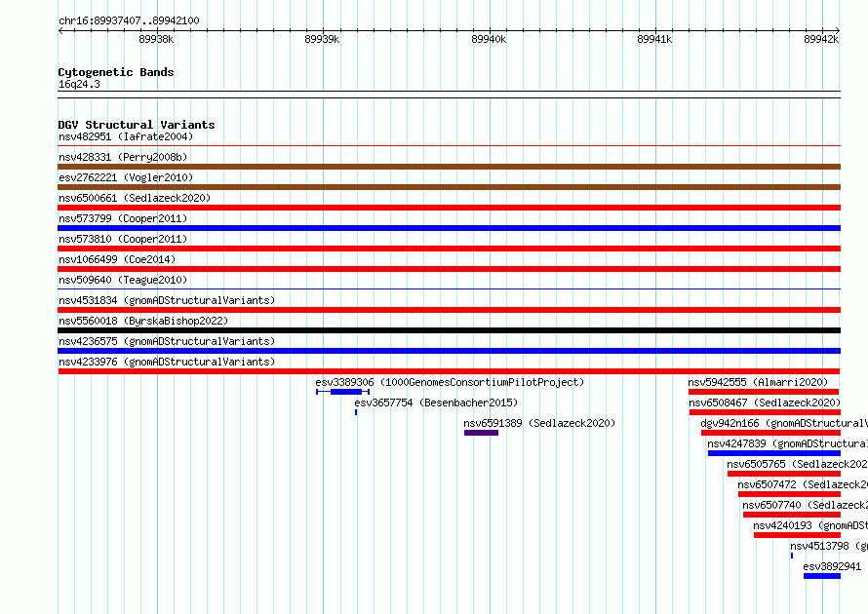The height and width of the screenshot is (614, 868).
Task: Select the nsv6508467 (Sedlazeck2020) label
Action: click(x=765, y=403)
